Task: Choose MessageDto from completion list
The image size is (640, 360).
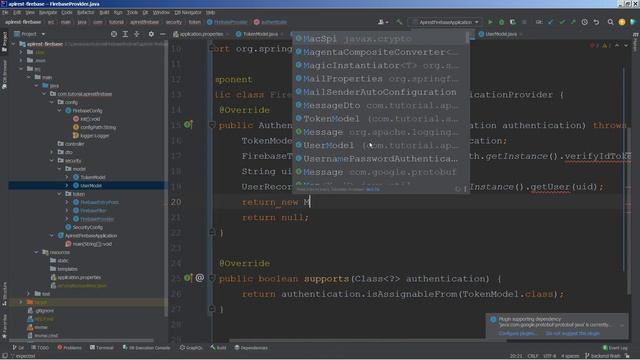Action: [381, 105]
